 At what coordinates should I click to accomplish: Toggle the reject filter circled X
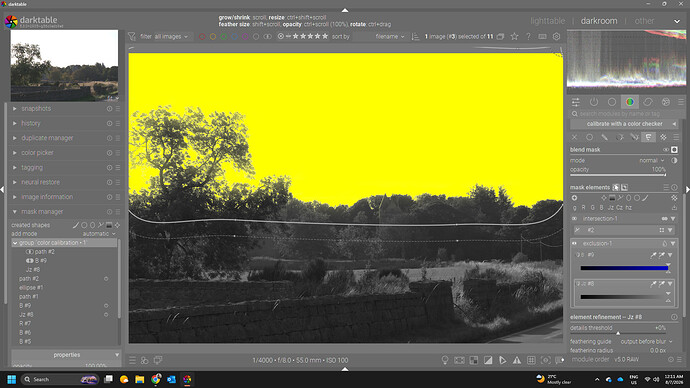coord(281,37)
